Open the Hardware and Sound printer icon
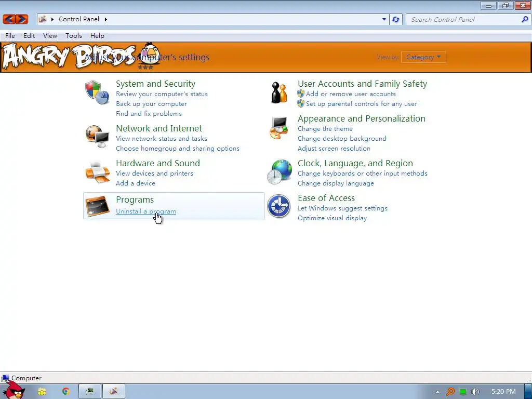532x399 pixels. pyautogui.click(x=97, y=172)
